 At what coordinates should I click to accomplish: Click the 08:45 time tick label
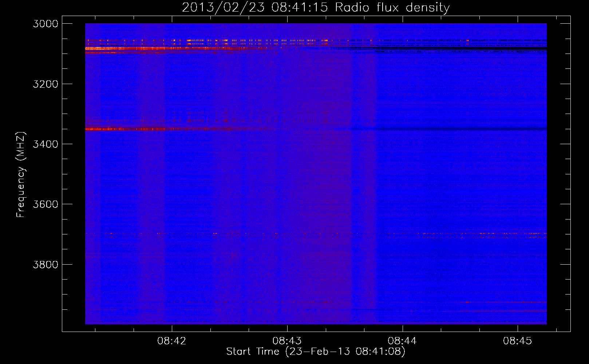(x=518, y=341)
